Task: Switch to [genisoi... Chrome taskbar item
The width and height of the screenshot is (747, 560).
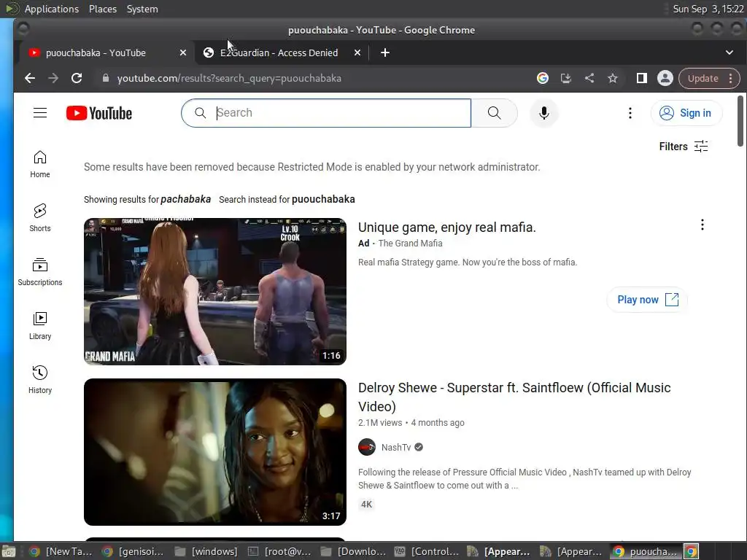Action: click(x=134, y=551)
